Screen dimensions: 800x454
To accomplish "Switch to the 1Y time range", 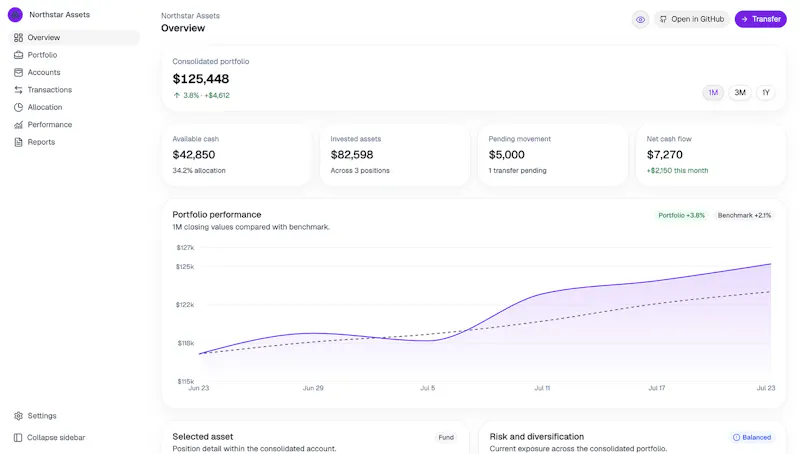I will (766, 92).
